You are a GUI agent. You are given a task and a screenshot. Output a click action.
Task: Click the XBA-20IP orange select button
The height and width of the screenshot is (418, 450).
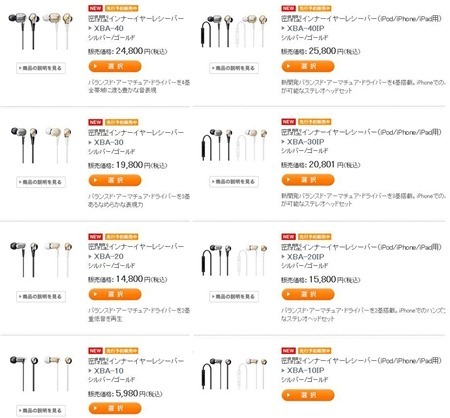[308, 294]
